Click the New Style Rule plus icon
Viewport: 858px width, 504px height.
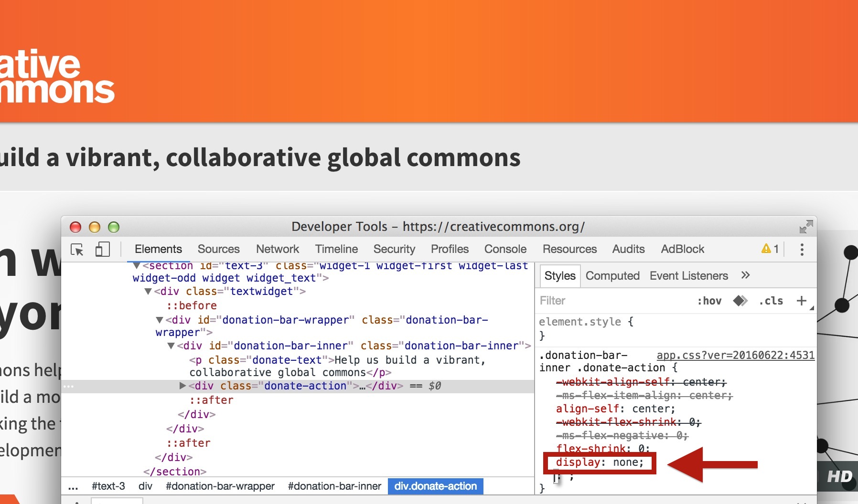[801, 301]
